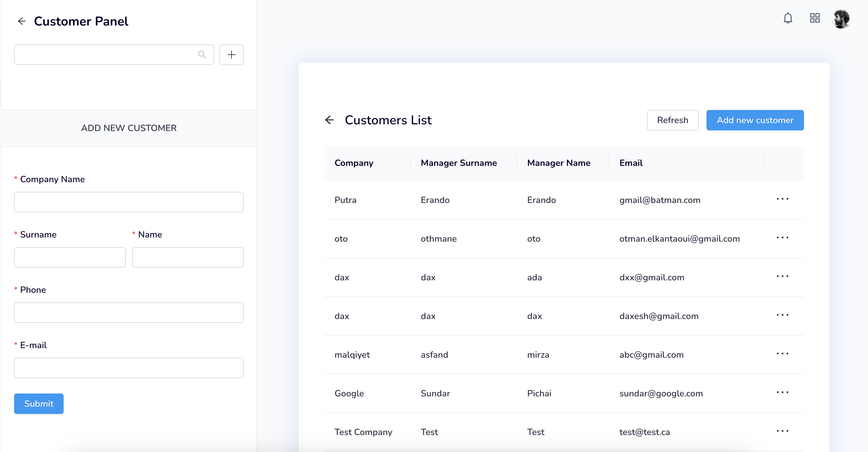The width and height of the screenshot is (868, 452).
Task: Click the back arrow beside Customer Panel title
Action: pos(21,21)
